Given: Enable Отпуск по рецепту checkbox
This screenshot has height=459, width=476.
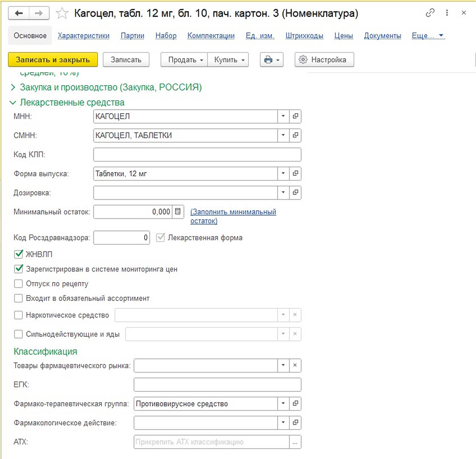Looking at the screenshot, I should [x=19, y=283].
